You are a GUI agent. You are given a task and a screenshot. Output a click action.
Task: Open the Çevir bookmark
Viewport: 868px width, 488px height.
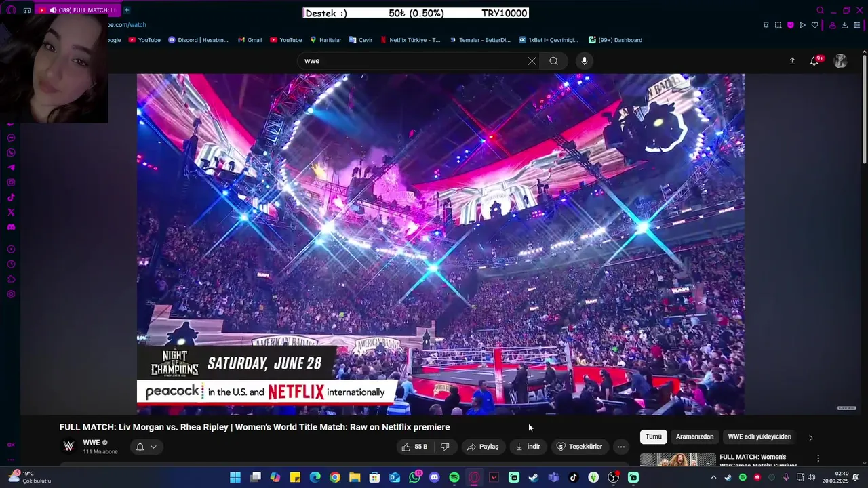[x=361, y=40]
